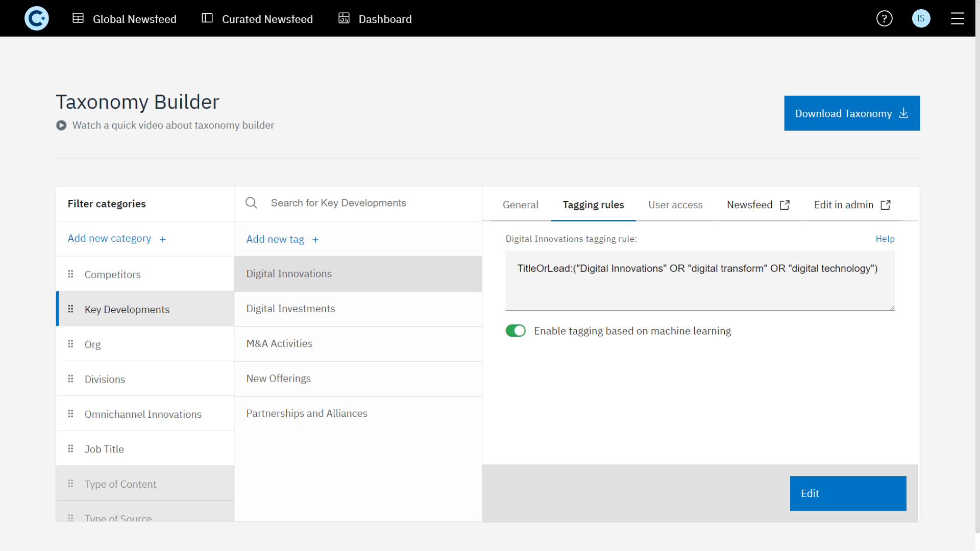Click the drag handle for Competitors

pyautogui.click(x=70, y=274)
